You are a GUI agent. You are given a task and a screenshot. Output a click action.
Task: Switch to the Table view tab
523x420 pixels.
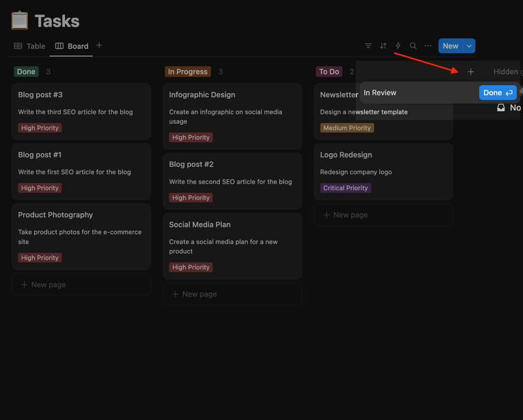[x=30, y=46]
